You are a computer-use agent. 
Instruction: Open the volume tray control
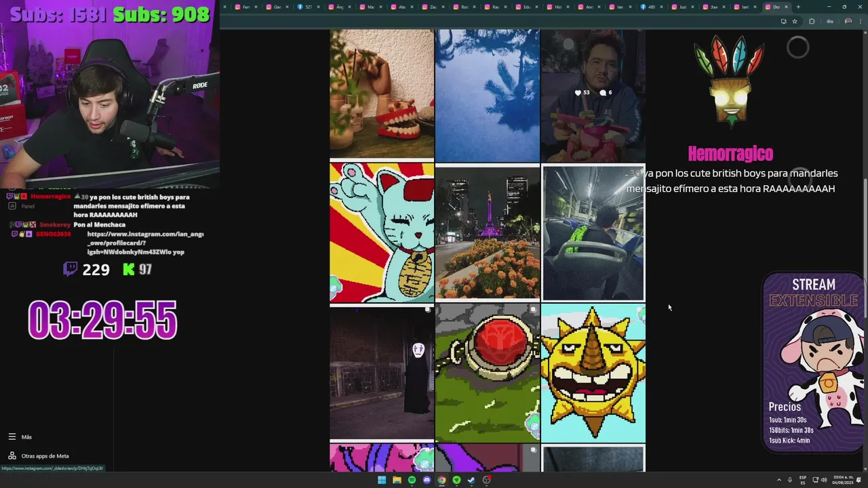[x=824, y=480]
